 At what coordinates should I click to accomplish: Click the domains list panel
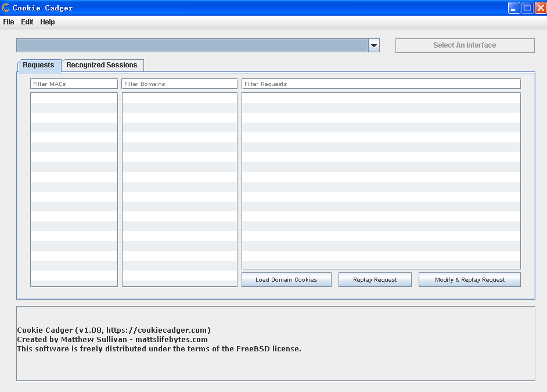tap(179, 190)
